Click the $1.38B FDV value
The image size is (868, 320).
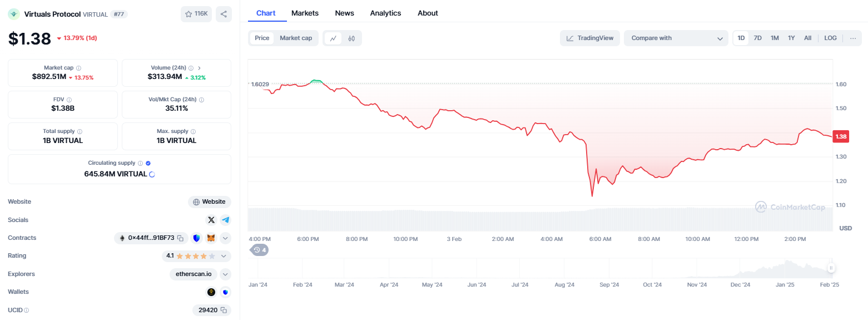click(63, 109)
